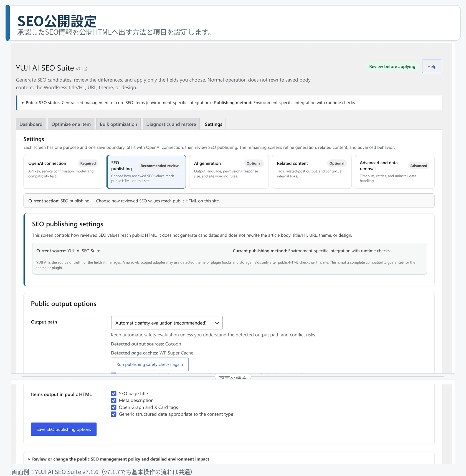Open the Related content settings card
The height and width of the screenshot is (476, 466).
(x=312, y=172)
